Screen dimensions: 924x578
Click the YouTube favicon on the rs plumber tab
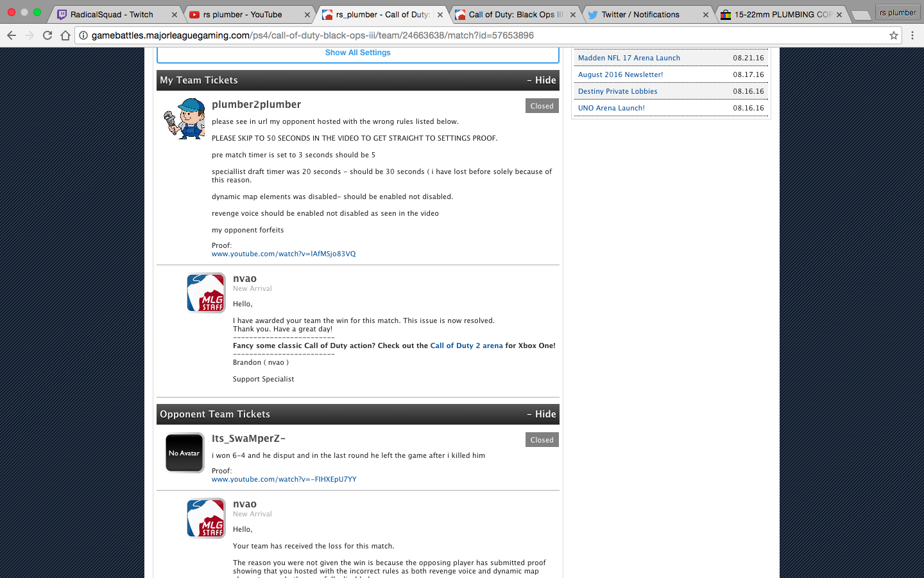pyautogui.click(x=194, y=14)
